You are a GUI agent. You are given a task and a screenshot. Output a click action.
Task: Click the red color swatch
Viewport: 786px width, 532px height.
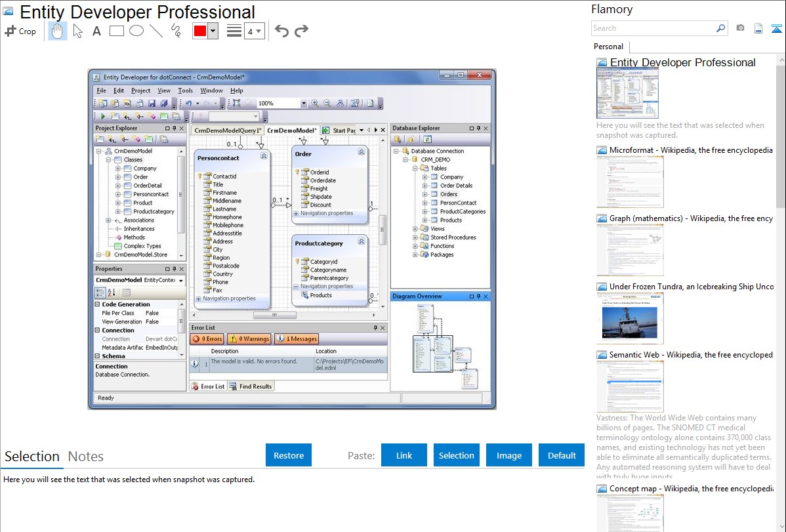point(200,31)
